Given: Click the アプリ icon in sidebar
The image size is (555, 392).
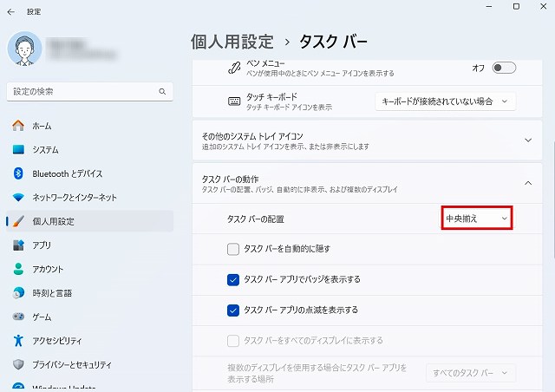Looking at the screenshot, I should [x=18, y=245].
